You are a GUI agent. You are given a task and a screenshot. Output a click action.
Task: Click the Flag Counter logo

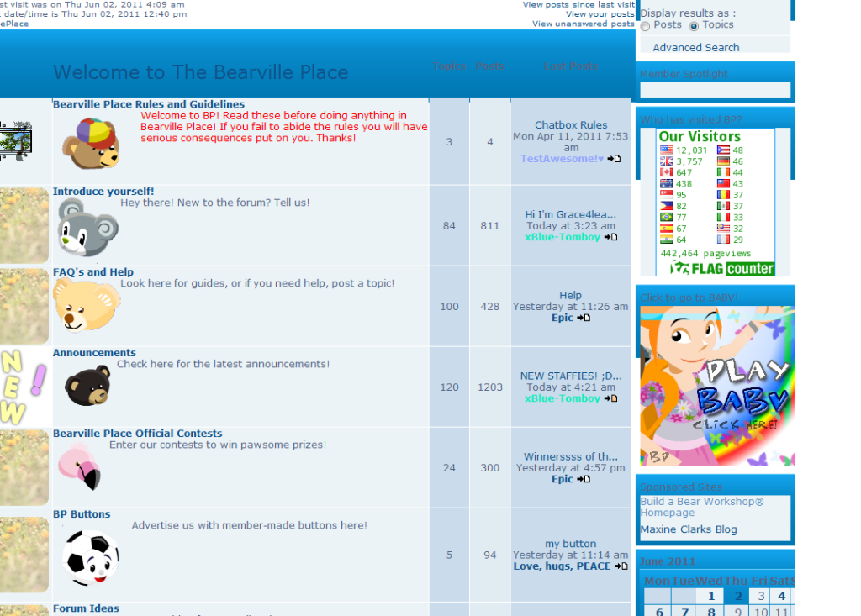[x=721, y=268]
